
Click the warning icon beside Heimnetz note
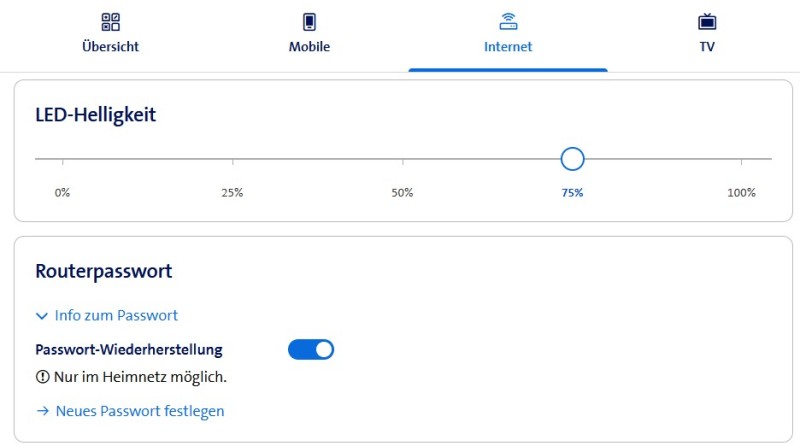(x=42, y=378)
